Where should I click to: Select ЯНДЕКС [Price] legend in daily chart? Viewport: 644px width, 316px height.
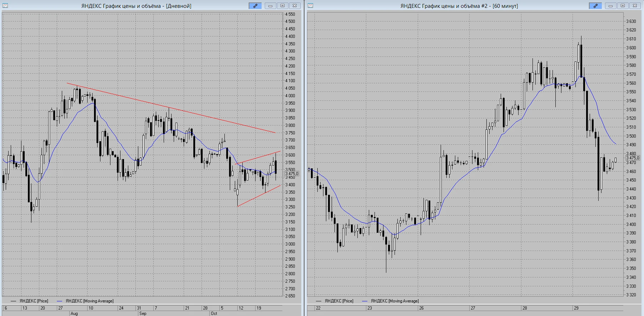30,301
